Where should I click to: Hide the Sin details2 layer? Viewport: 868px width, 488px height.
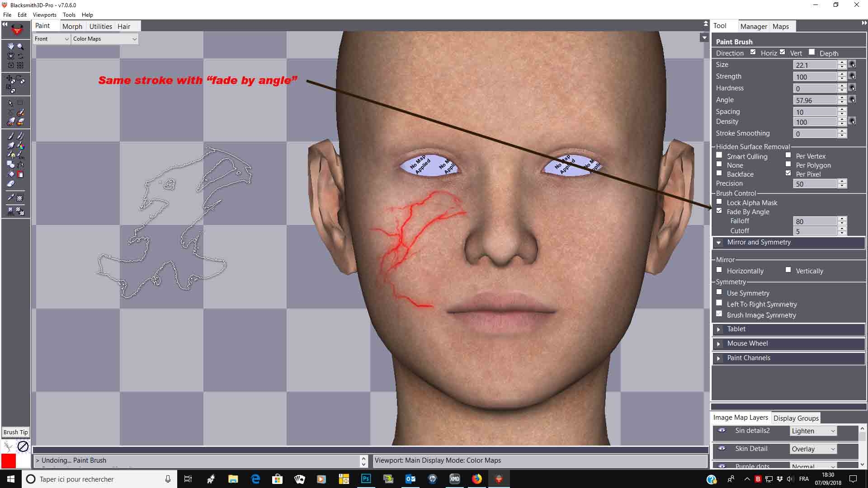722,431
